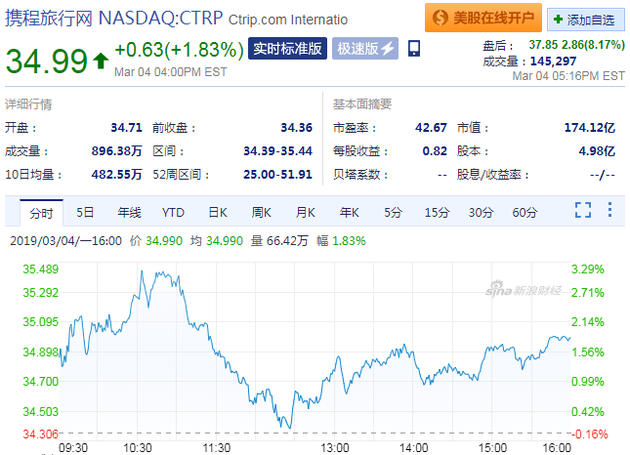Click the 3.29% percent axis label
630x455 pixels.
point(587,269)
